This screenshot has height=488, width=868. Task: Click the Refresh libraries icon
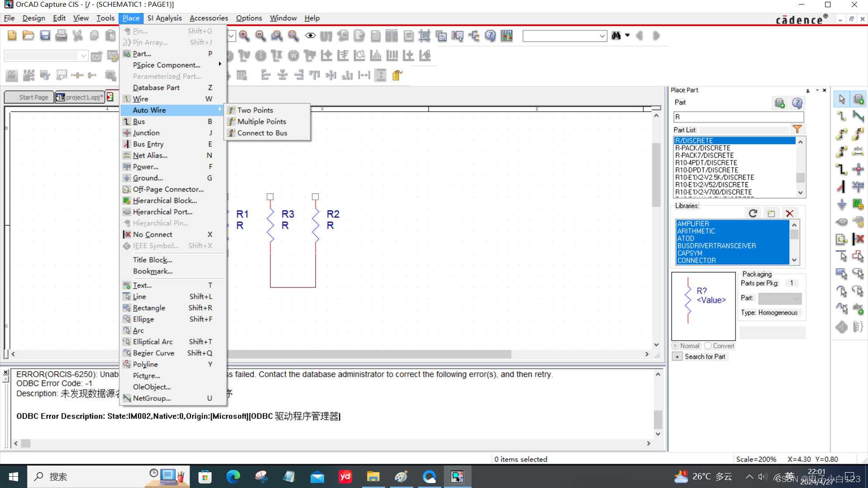(753, 213)
